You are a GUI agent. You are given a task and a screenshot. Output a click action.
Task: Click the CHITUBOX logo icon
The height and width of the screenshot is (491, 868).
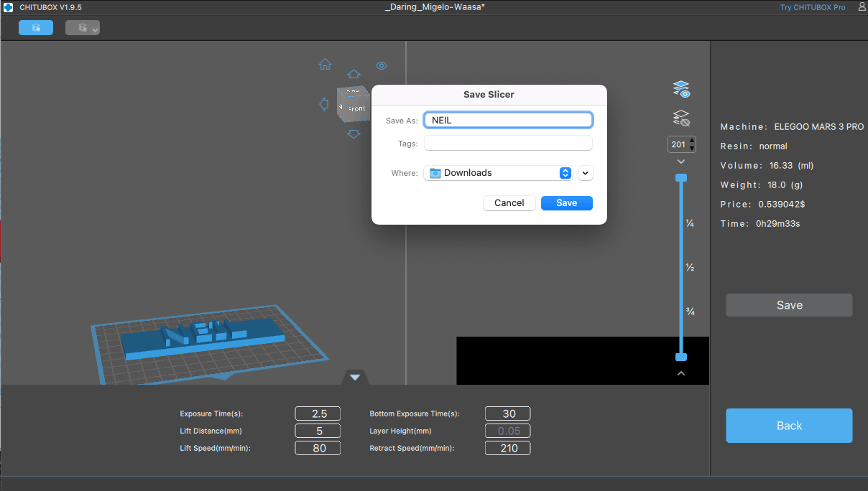pyautogui.click(x=9, y=7)
